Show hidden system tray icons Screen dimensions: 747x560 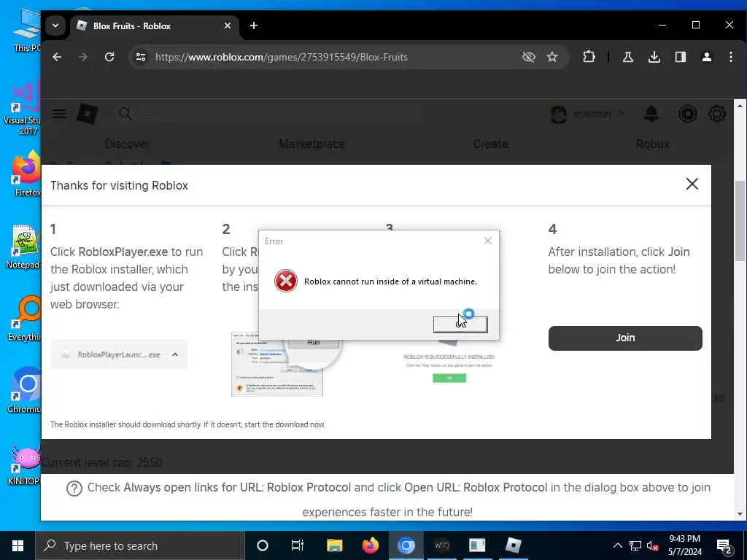617,545
